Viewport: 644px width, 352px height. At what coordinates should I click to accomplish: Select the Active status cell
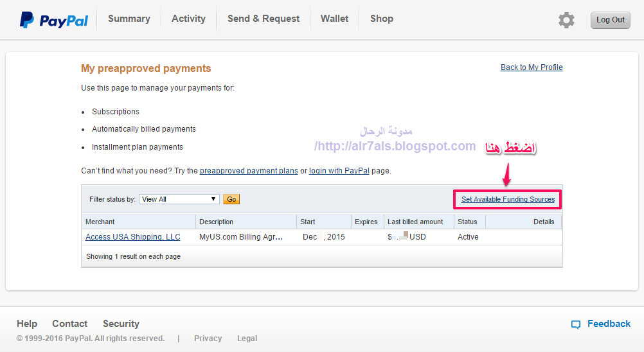[468, 237]
